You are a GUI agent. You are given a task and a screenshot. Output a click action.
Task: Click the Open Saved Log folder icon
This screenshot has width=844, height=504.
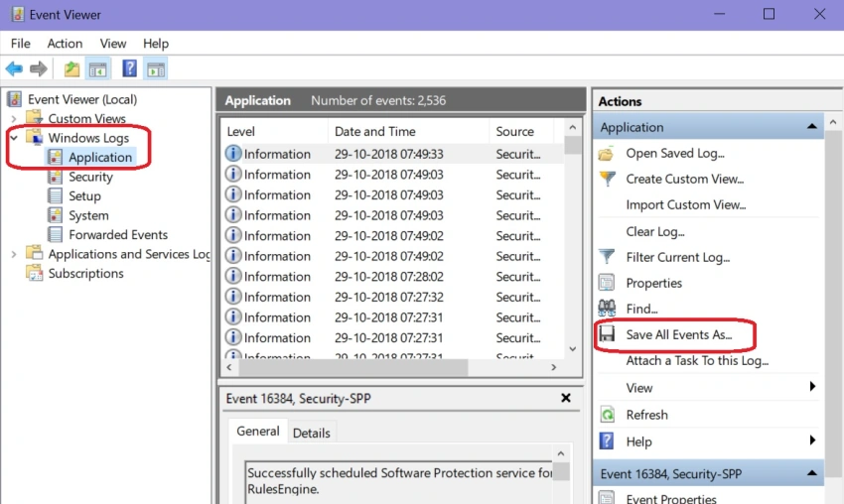click(x=607, y=154)
